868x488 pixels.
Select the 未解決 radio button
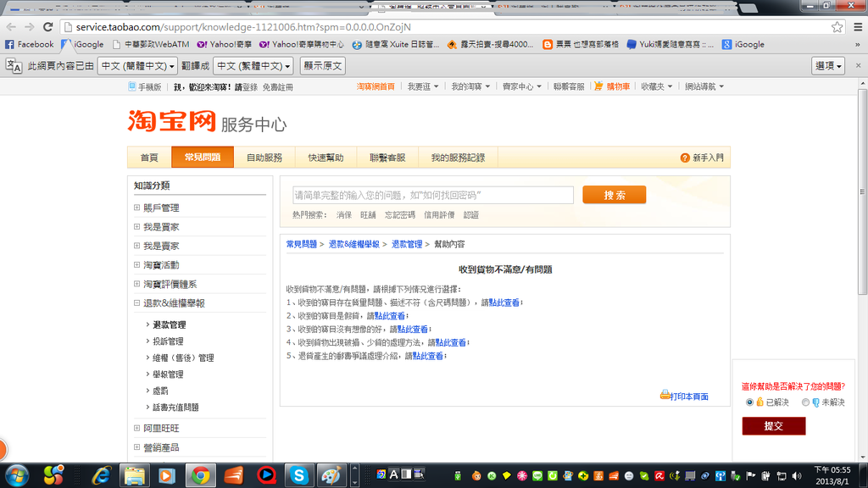[805, 402]
